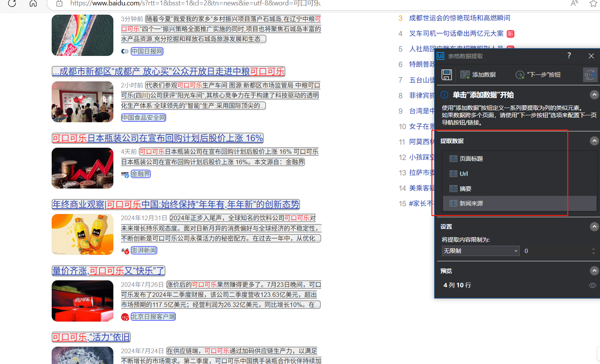The height and width of the screenshot is (364, 600).
Task: Close the 表格数据提取 panel
Action: tap(591, 56)
